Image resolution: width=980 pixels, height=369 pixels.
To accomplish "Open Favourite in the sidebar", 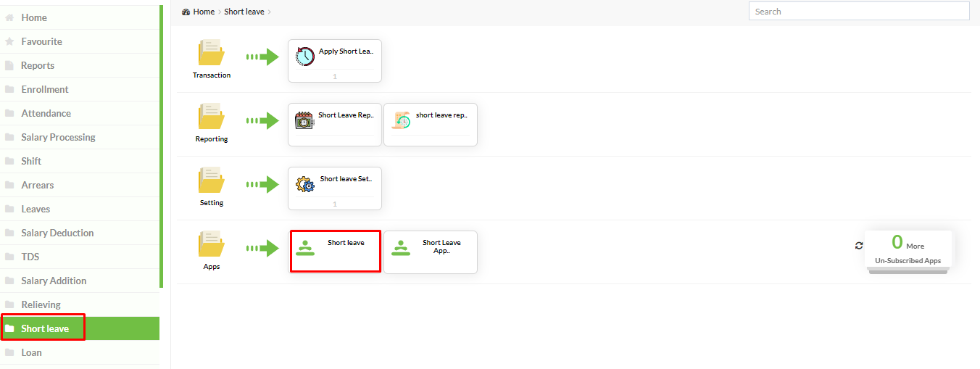I will (80, 41).
